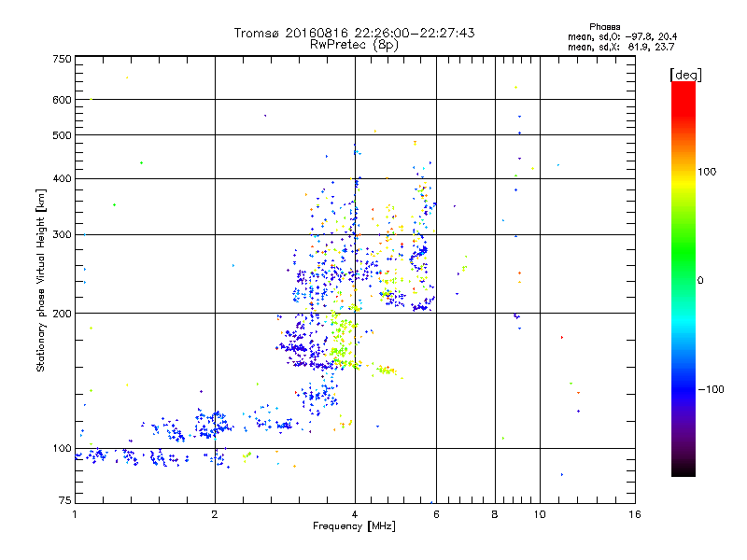Click the 4 tick on frequency axis
Viewport: 747px width, 560px height.
click(355, 514)
